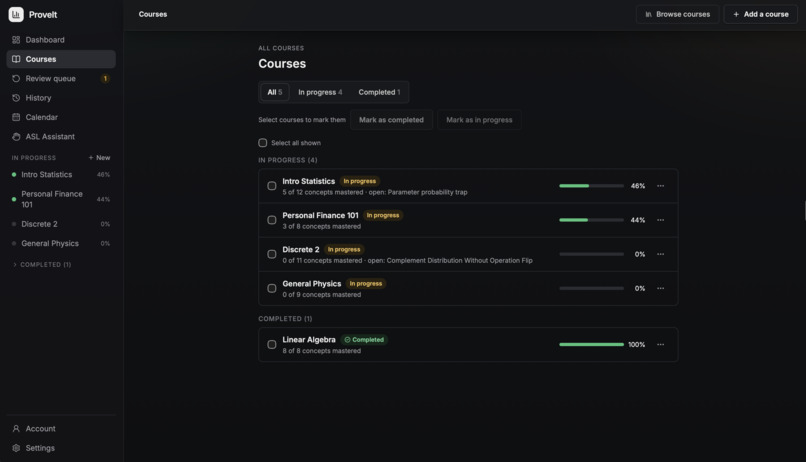
Task: Click '3 of 8 concepts mastered' text
Action: [322, 227]
